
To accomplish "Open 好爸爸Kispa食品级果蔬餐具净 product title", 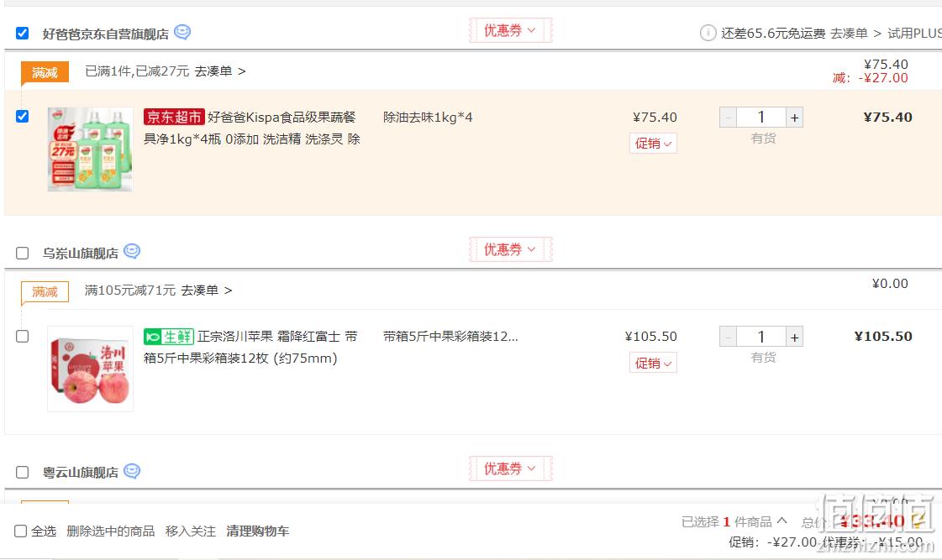I will 252,128.
